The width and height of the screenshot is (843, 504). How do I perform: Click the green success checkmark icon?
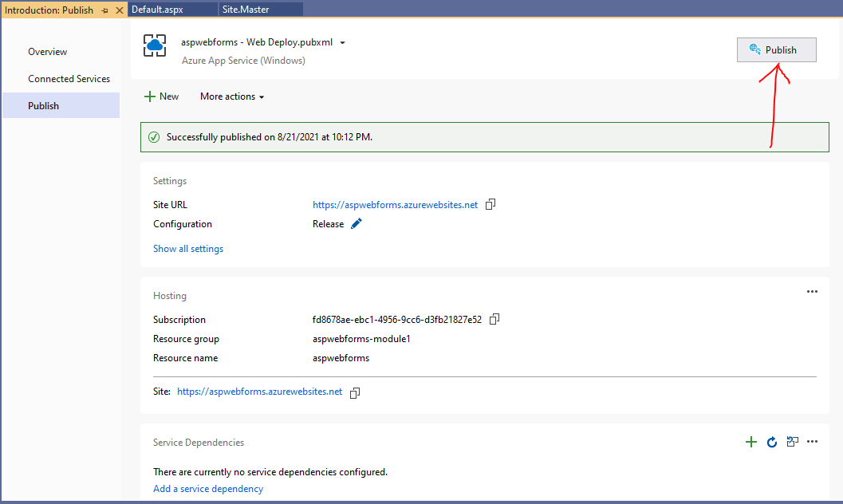pyautogui.click(x=154, y=137)
